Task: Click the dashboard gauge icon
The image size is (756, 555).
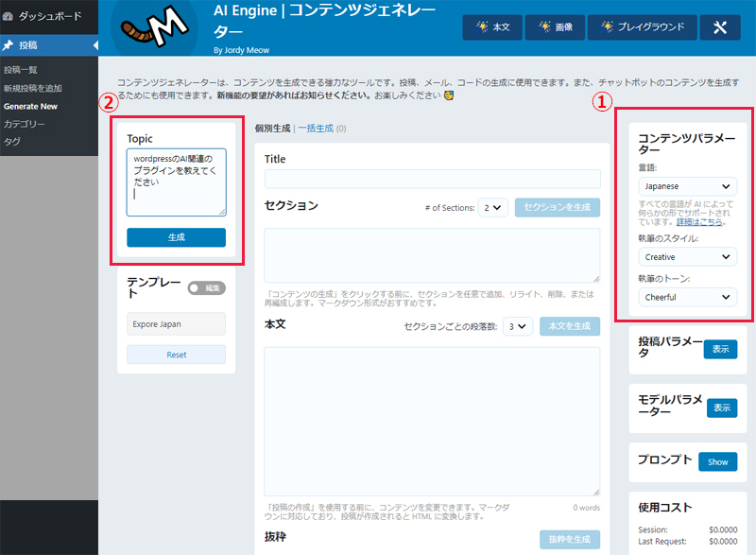Action: pos(8,16)
